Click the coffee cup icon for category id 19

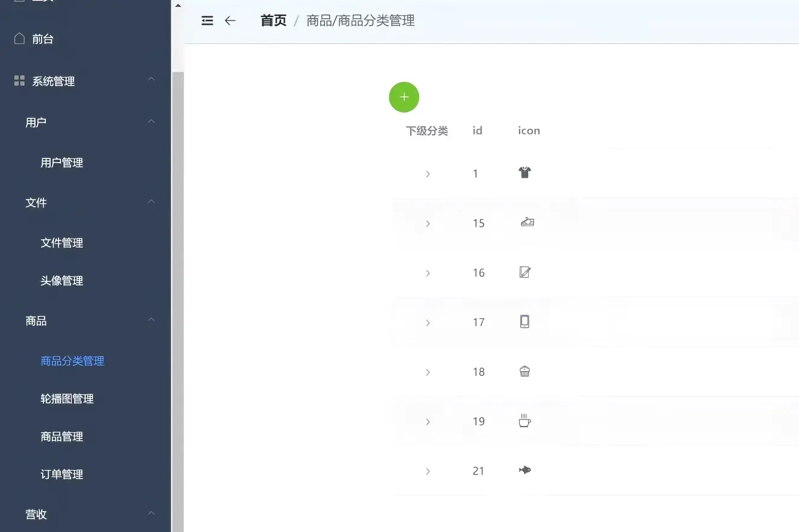pos(524,421)
